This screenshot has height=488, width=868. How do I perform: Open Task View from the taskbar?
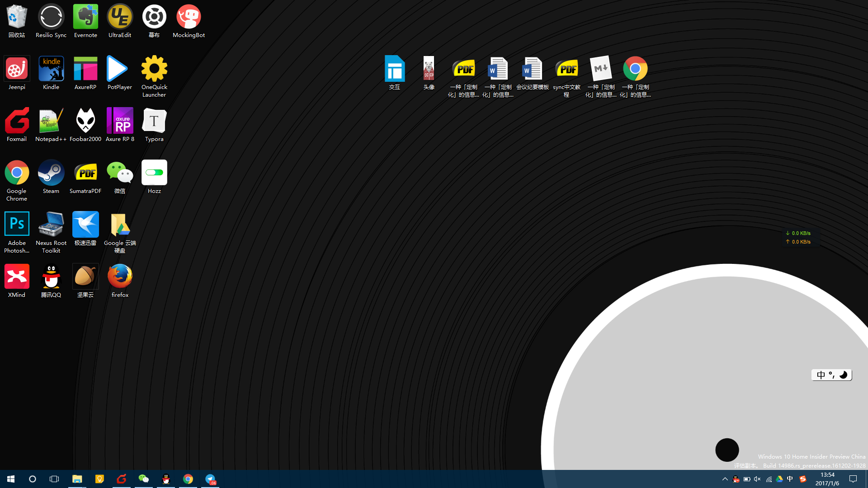(54, 479)
